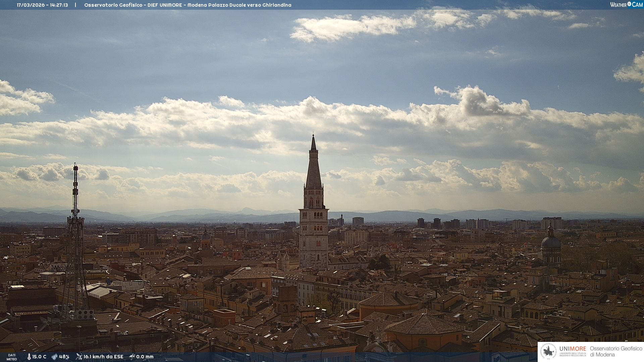Click the 48% humidity value

pos(64,357)
